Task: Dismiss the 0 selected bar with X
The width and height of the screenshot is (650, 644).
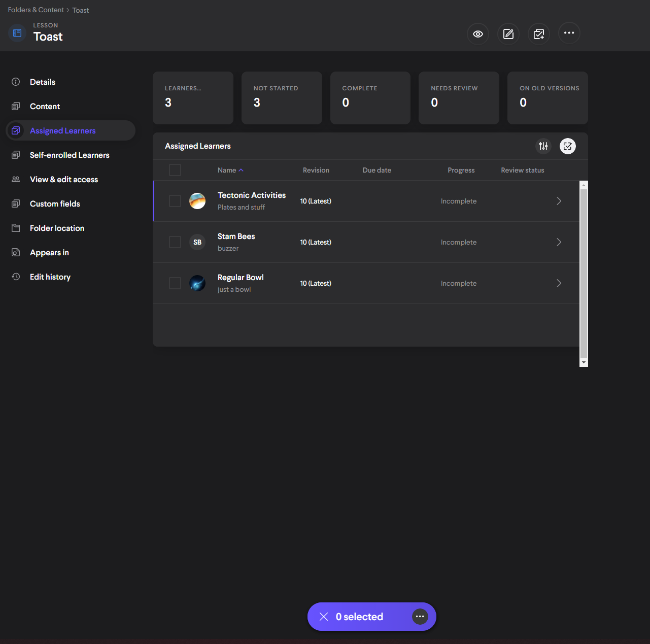Action: (x=323, y=617)
